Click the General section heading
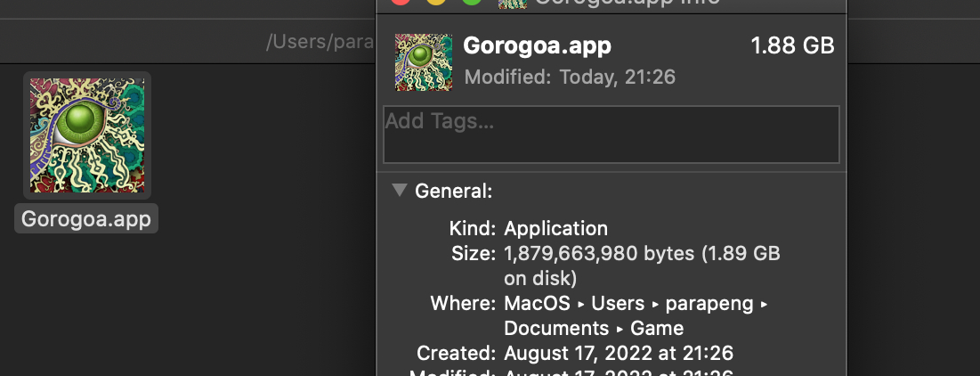 (x=454, y=191)
